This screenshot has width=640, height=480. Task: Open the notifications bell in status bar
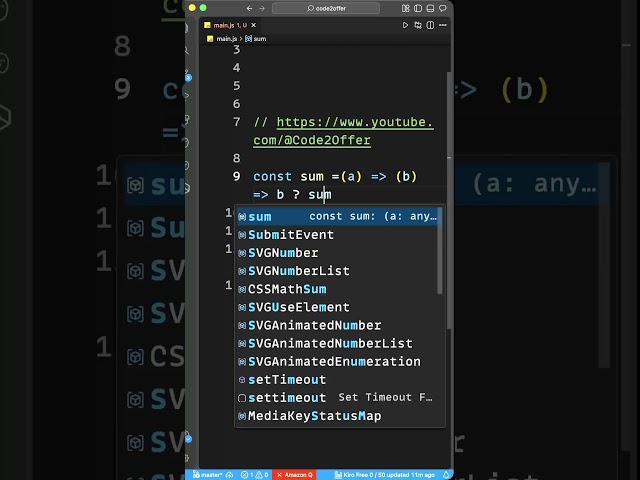[446, 475]
